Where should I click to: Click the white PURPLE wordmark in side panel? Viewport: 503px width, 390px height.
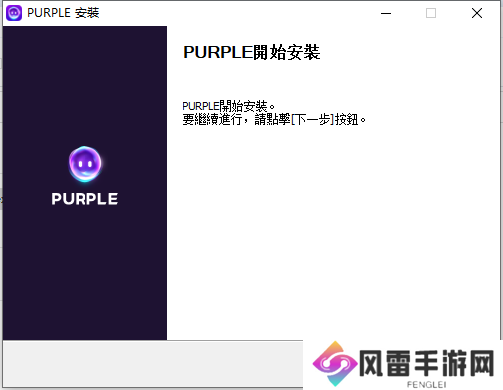[x=85, y=199]
